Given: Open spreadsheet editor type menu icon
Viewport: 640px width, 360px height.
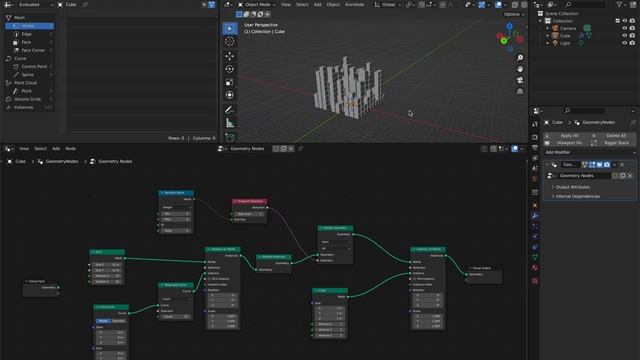Looking at the screenshot, I should [x=8, y=4].
